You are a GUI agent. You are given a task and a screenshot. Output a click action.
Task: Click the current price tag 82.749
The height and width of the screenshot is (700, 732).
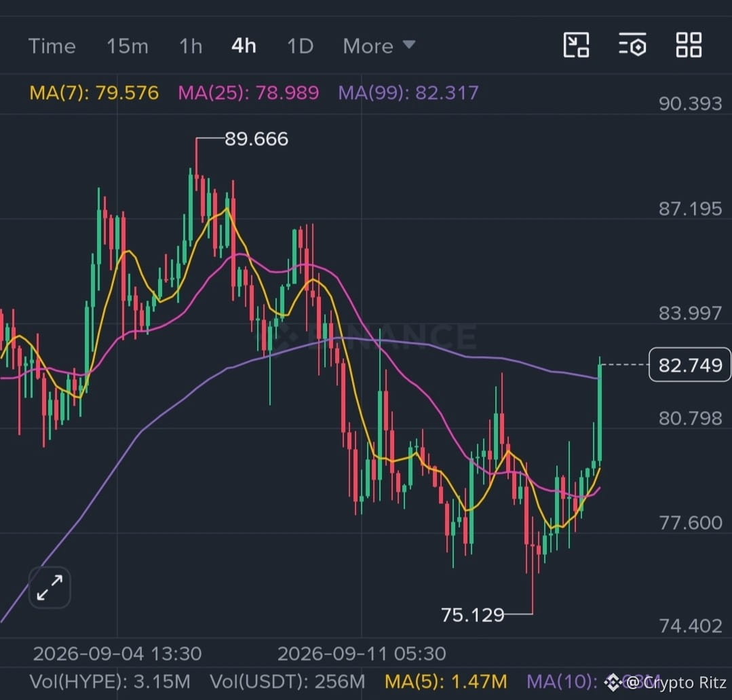click(x=690, y=365)
